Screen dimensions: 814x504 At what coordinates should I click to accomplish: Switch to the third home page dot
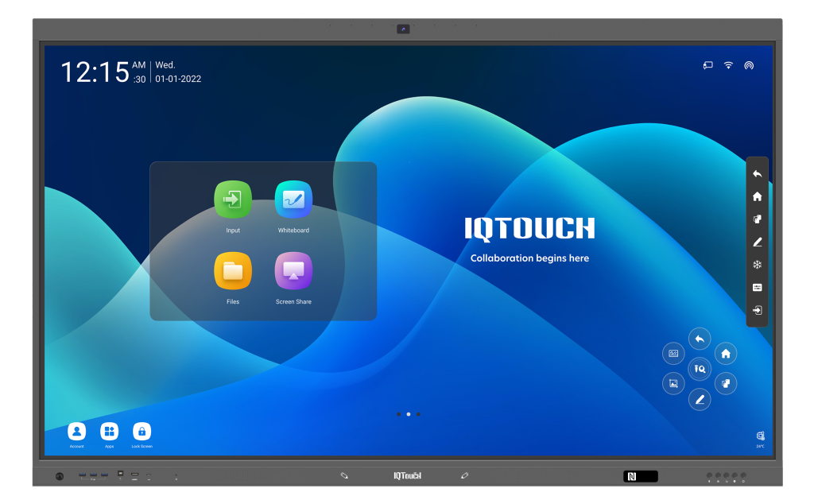(418, 414)
